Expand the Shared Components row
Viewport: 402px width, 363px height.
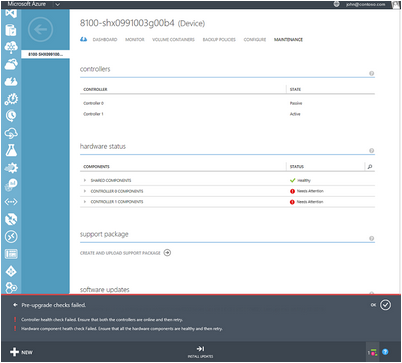[x=85, y=180]
